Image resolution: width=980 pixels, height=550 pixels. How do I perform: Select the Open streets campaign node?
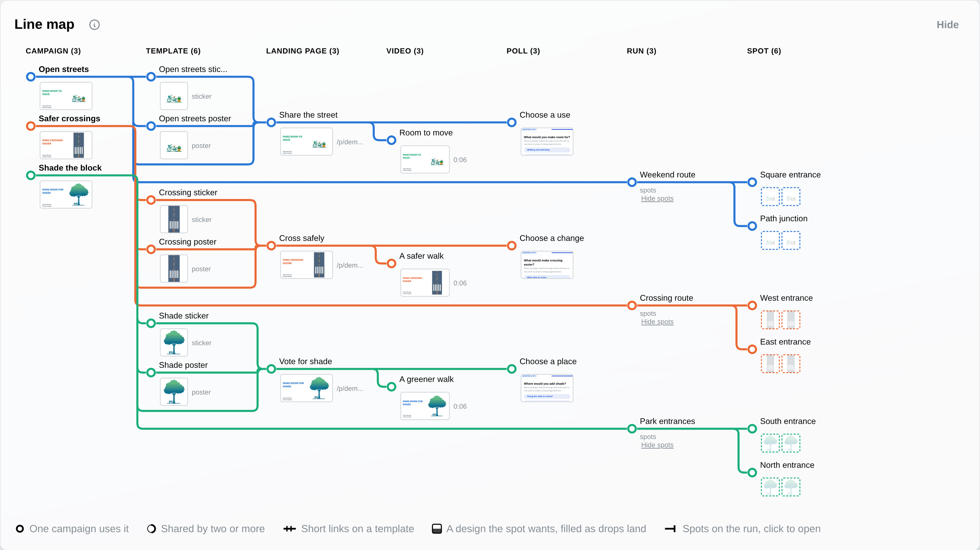[x=31, y=77]
